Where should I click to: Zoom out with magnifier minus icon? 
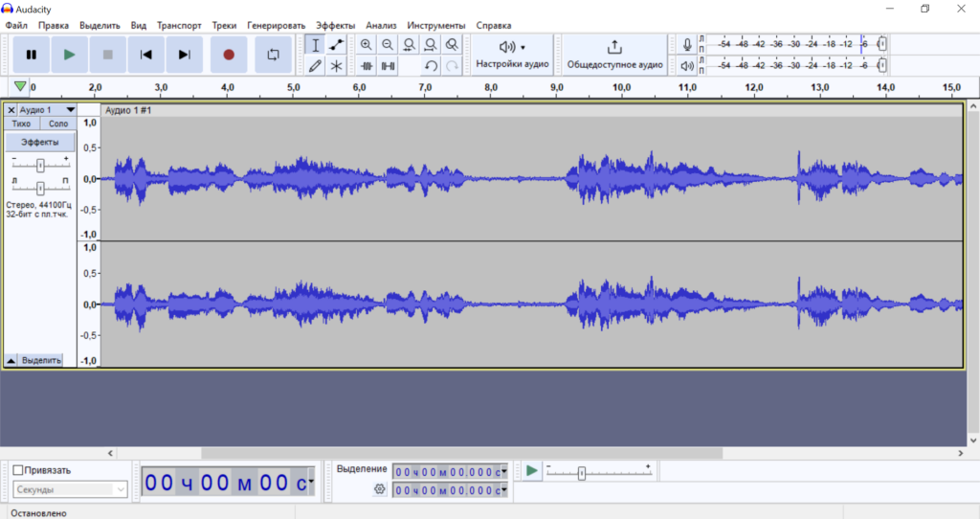[388, 45]
